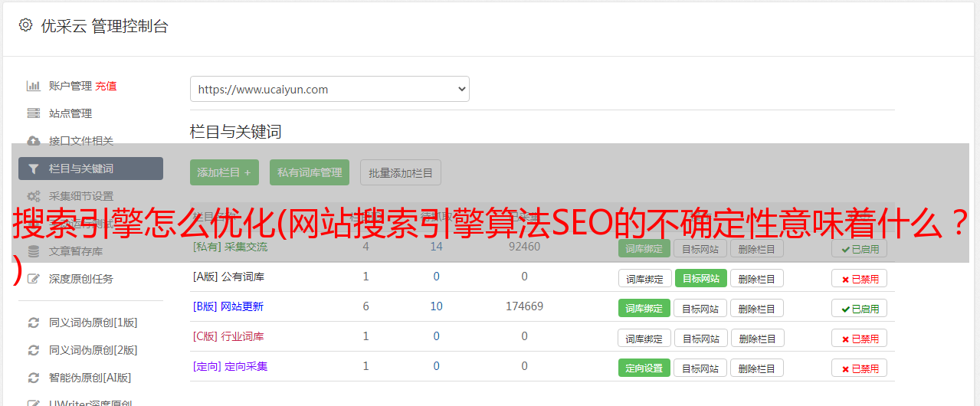Open 接口文件相关 in the sidebar
The height and width of the screenshot is (406, 980).
tap(81, 141)
